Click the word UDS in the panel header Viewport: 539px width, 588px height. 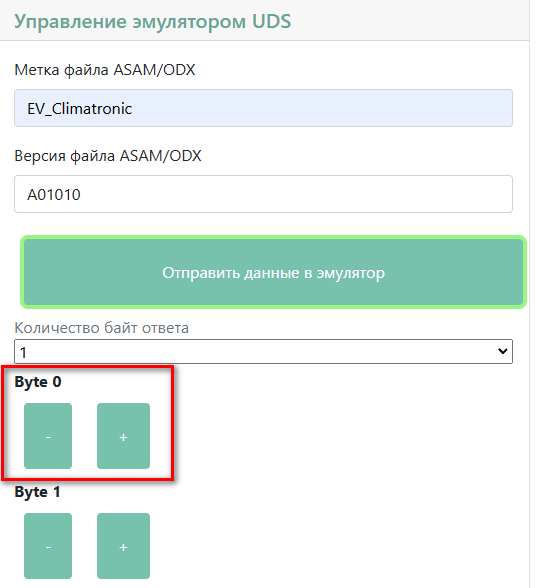click(x=271, y=21)
